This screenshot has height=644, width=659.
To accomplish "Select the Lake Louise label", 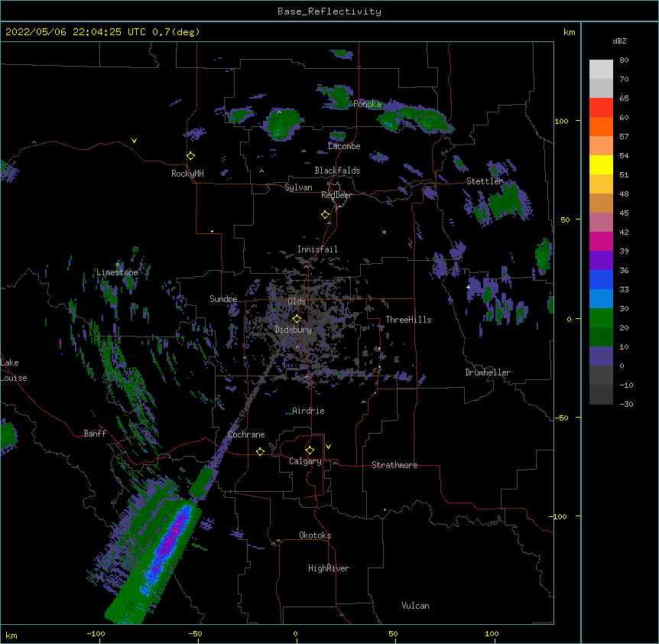I will pyautogui.click(x=12, y=370).
